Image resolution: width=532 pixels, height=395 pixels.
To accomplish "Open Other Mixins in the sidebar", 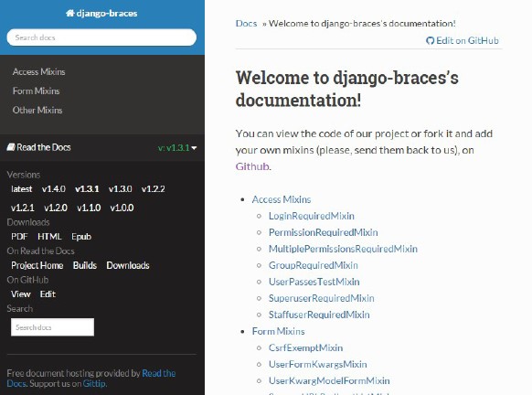I will 37,111.
